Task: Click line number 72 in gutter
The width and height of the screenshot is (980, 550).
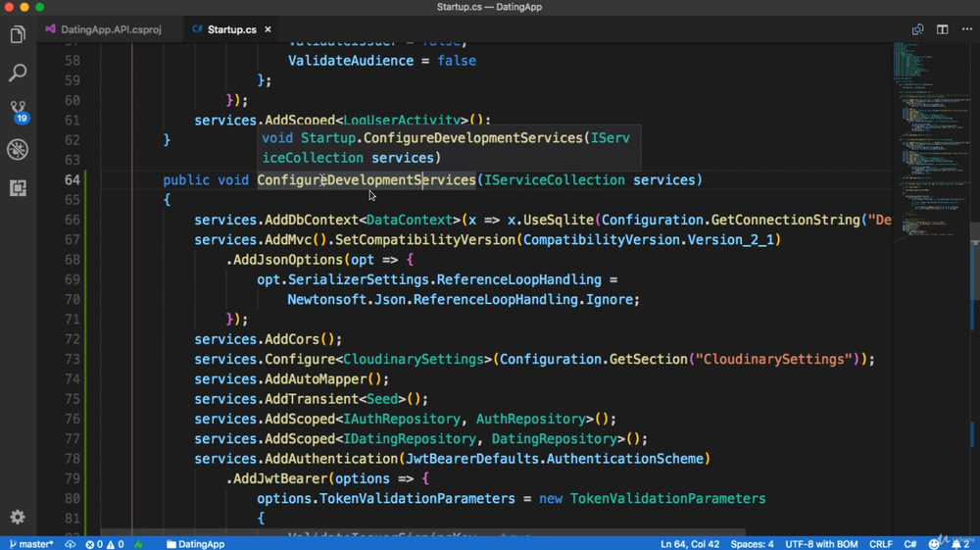Action: 72,339
